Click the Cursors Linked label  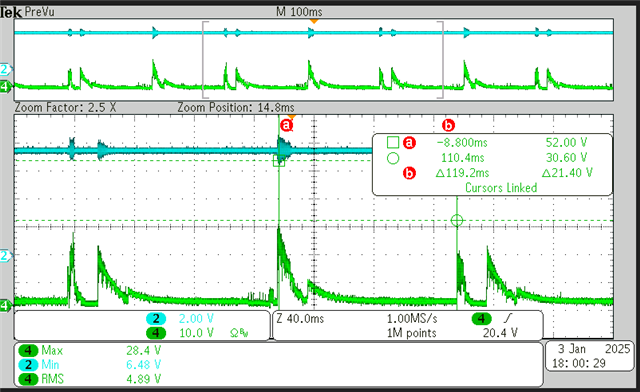[501, 188]
